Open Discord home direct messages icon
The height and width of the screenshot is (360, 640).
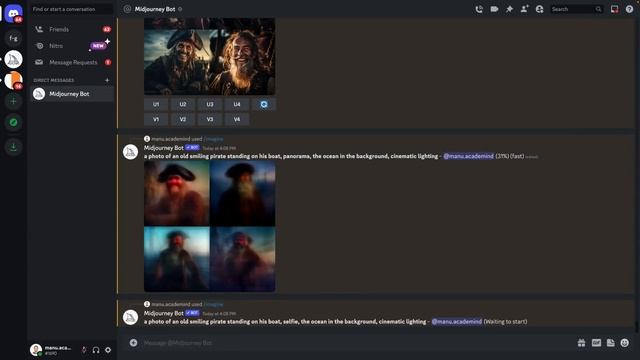13,13
